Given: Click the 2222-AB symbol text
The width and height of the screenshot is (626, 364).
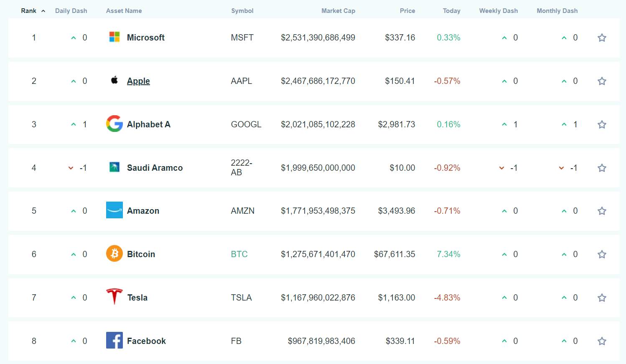Looking at the screenshot, I should tap(242, 167).
